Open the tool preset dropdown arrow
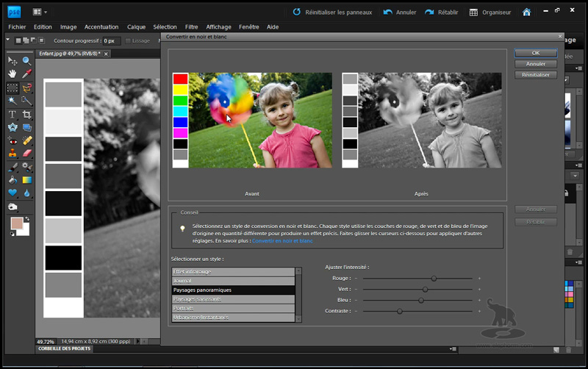This screenshot has width=588, height=369. [x=8, y=40]
